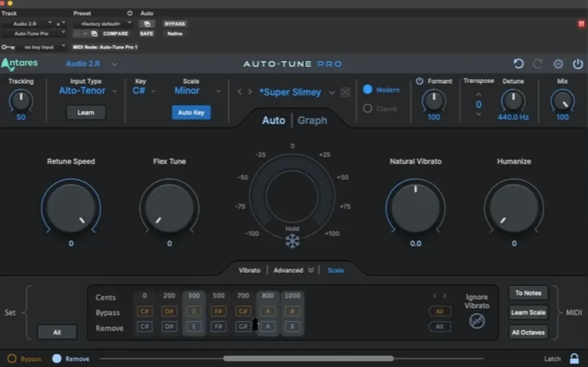Click the To Notes button
The height and width of the screenshot is (367, 588).
coord(528,293)
